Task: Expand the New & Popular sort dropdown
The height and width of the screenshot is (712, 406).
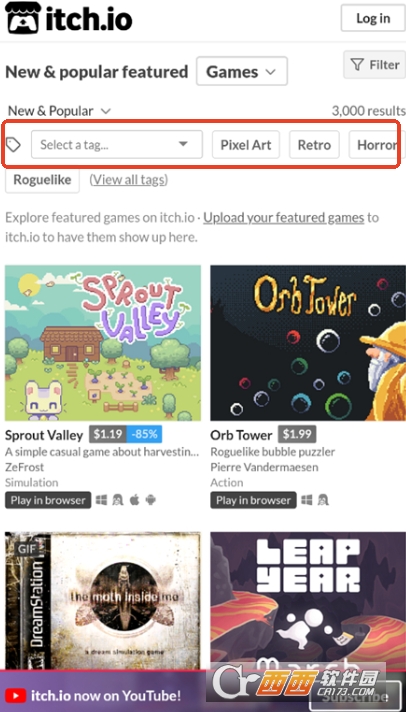Action: click(59, 111)
